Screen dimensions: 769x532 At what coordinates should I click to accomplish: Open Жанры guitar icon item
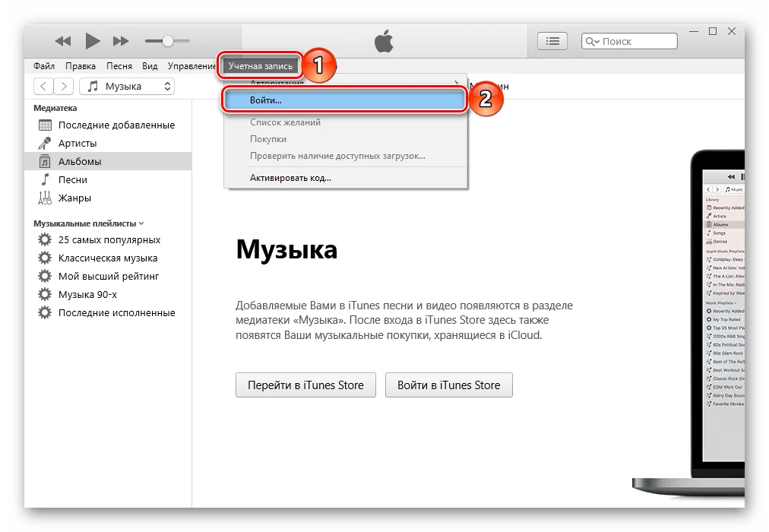coord(74,198)
